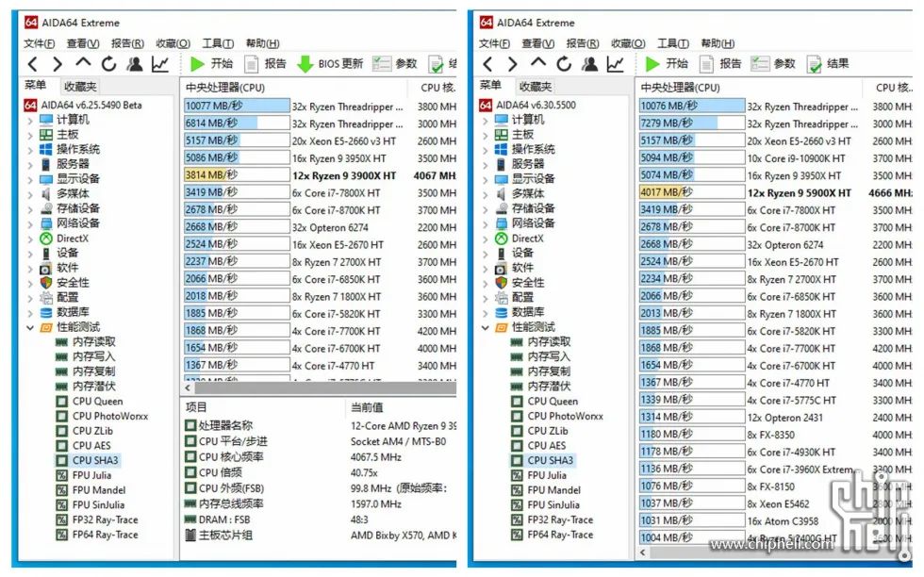
Task: Select 内存写入 in right window tree
Action: [549, 356]
